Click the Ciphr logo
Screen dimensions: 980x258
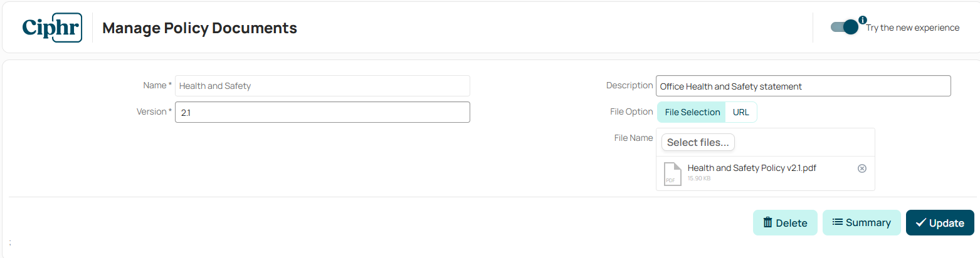coord(53,28)
